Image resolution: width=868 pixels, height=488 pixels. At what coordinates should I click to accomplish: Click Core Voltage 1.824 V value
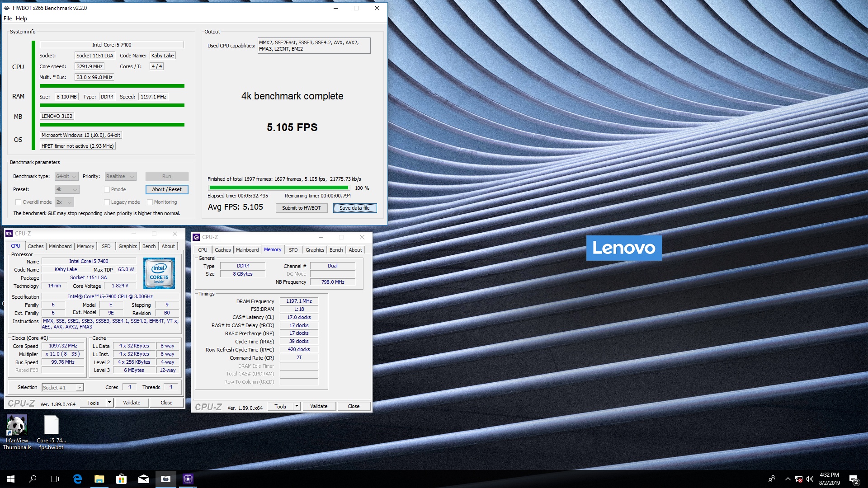click(x=120, y=286)
